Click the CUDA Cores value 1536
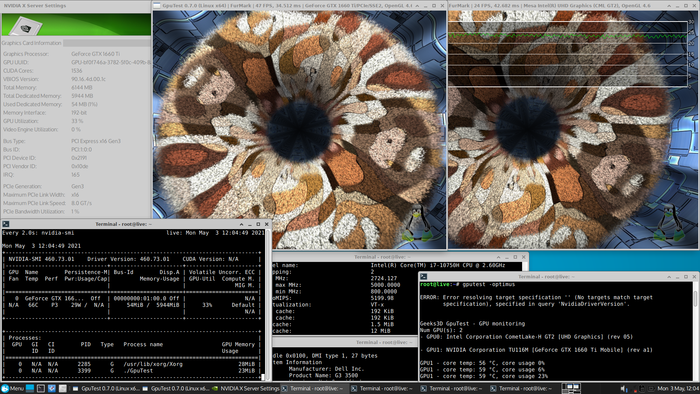700x394 pixels. 76,71
